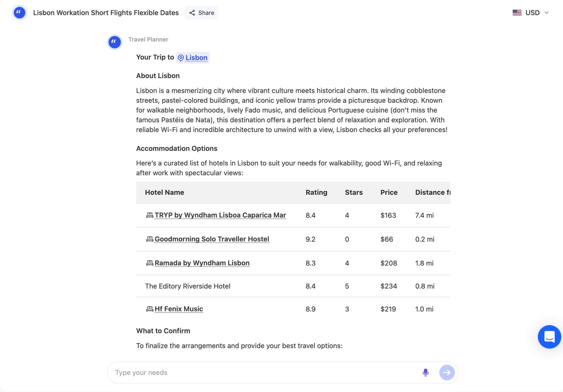Screen dimensions: 563x392
Task: Click in the Type your needs field
Action: coord(265,372)
